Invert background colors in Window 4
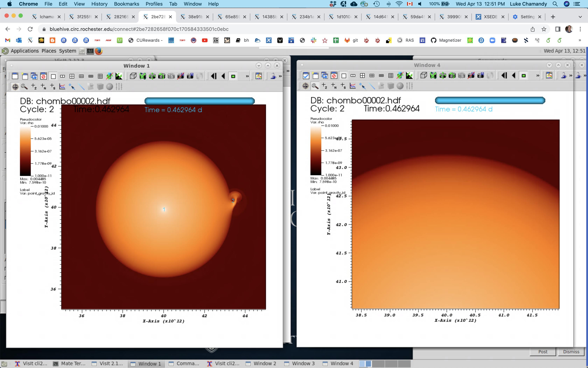Viewport: 588px width, 368px height. (409, 76)
